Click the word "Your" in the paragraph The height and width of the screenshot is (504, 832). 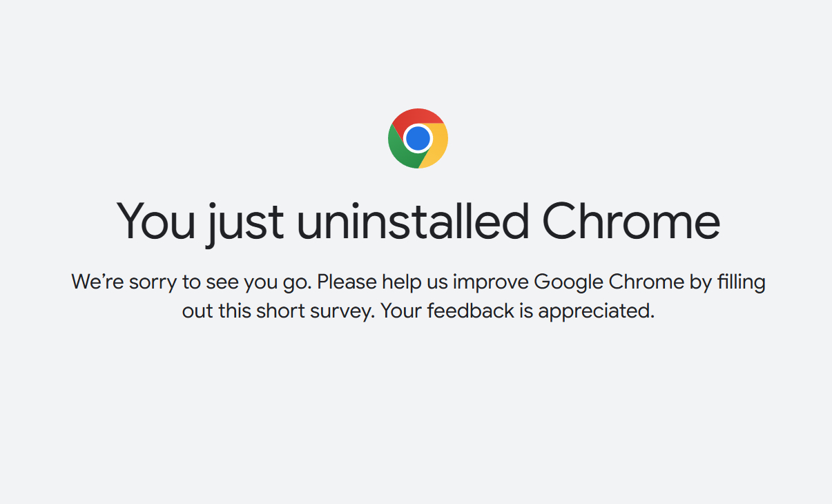[401, 311]
